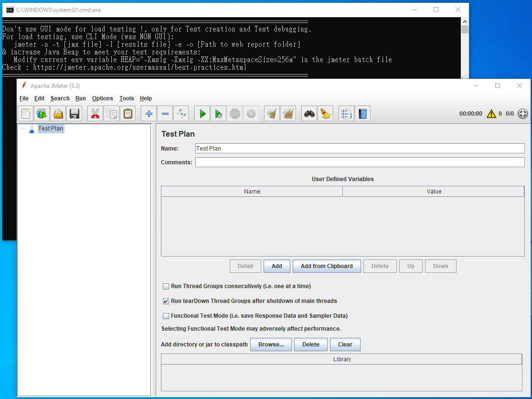Enable the Functional Test Mode checkbox

(x=166, y=316)
